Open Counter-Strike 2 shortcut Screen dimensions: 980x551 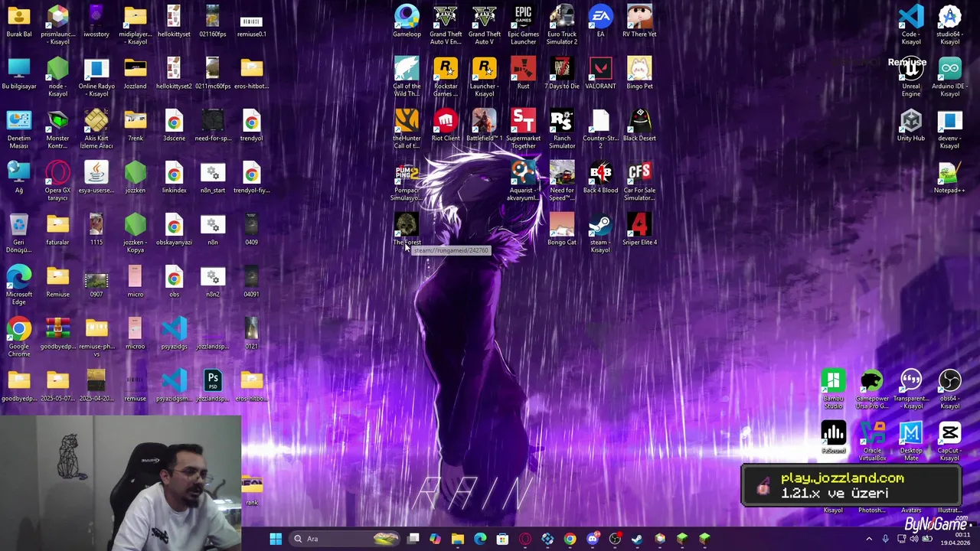(x=600, y=129)
